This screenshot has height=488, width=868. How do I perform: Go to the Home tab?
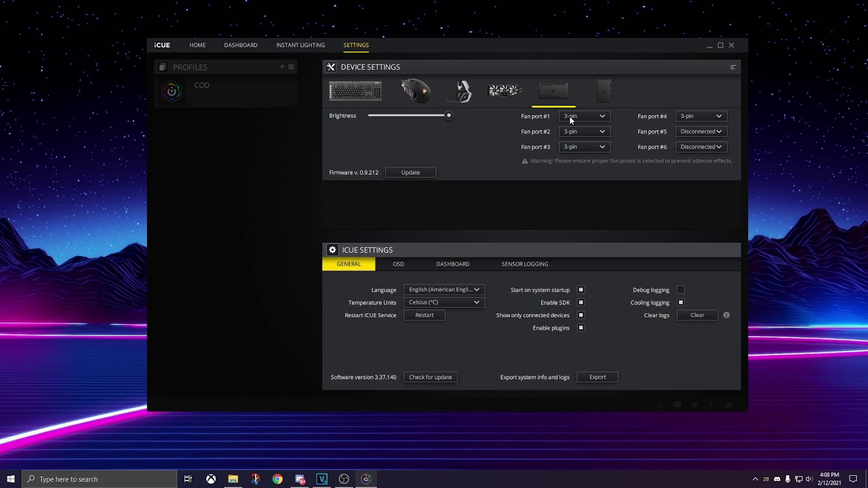[x=197, y=45]
